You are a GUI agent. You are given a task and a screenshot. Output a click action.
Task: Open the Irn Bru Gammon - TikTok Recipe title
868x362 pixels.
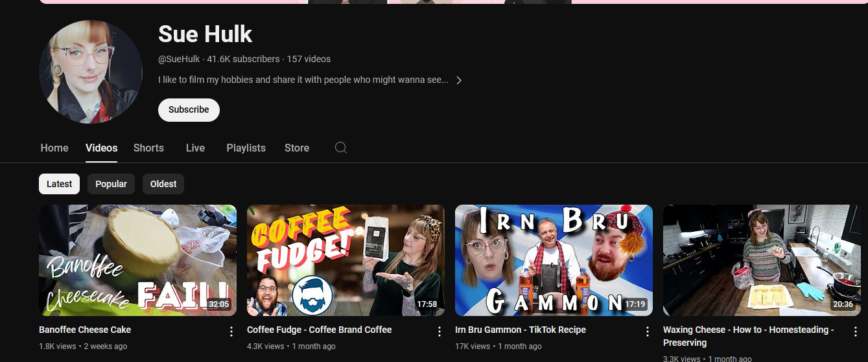pyautogui.click(x=521, y=330)
